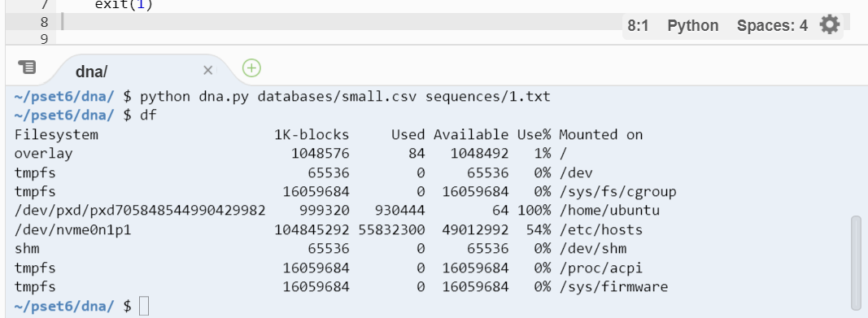
Task: Open the pane menu icon beside the dna/ tab
Action: 27,68
